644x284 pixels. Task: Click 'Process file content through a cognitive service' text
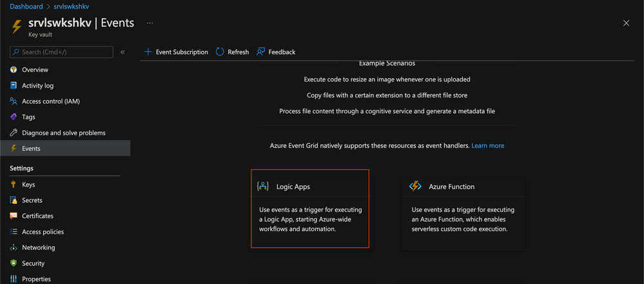click(387, 111)
